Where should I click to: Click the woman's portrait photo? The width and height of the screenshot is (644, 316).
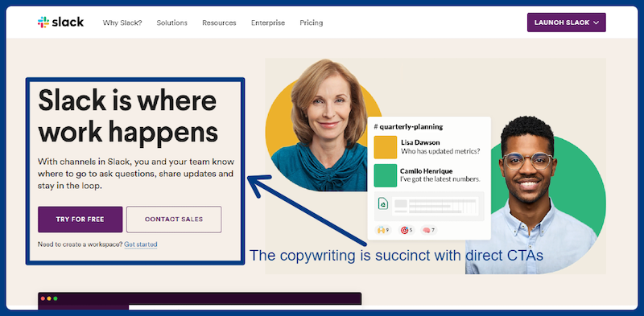320,125
